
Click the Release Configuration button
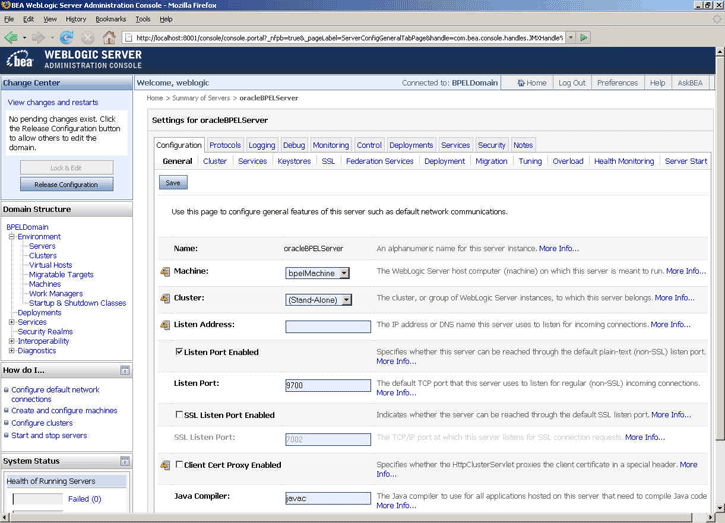pyautogui.click(x=67, y=185)
